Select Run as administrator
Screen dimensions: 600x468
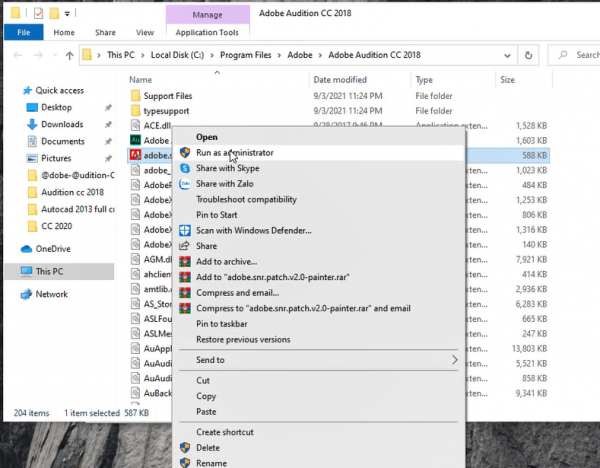tap(234, 153)
